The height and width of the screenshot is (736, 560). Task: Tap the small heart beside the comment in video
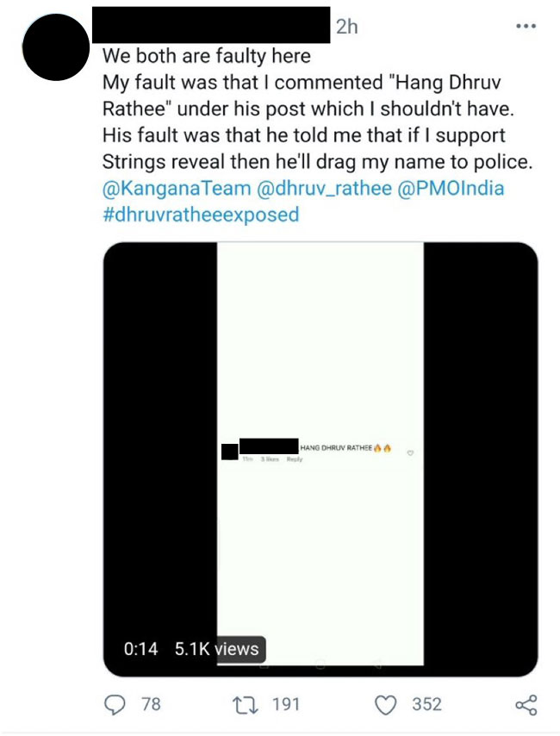(x=410, y=452)
